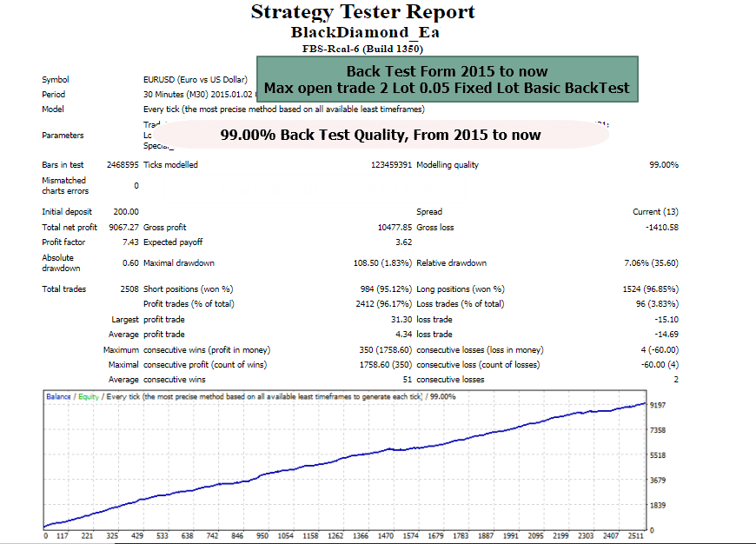Click the average consecutive wins value 51

click(x=408, y=380)
